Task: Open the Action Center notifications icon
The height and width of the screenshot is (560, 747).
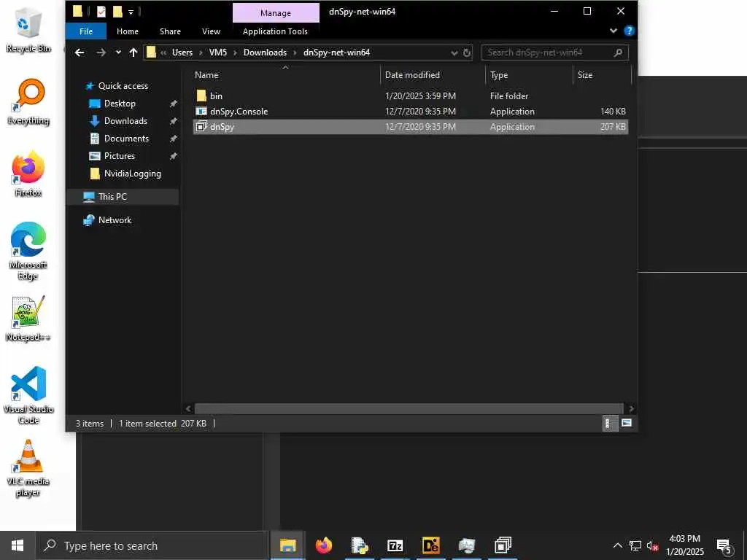Action: tap(724, 545)
